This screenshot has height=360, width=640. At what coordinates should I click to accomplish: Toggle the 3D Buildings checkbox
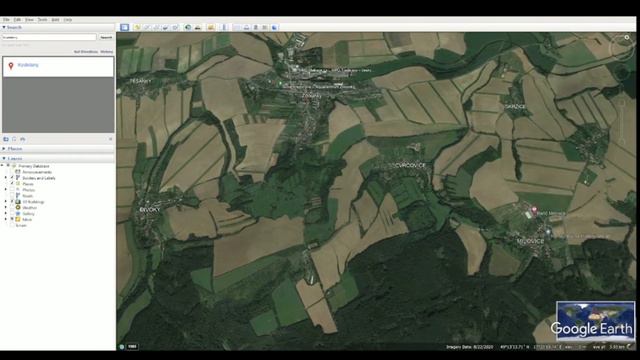[12, 202]
